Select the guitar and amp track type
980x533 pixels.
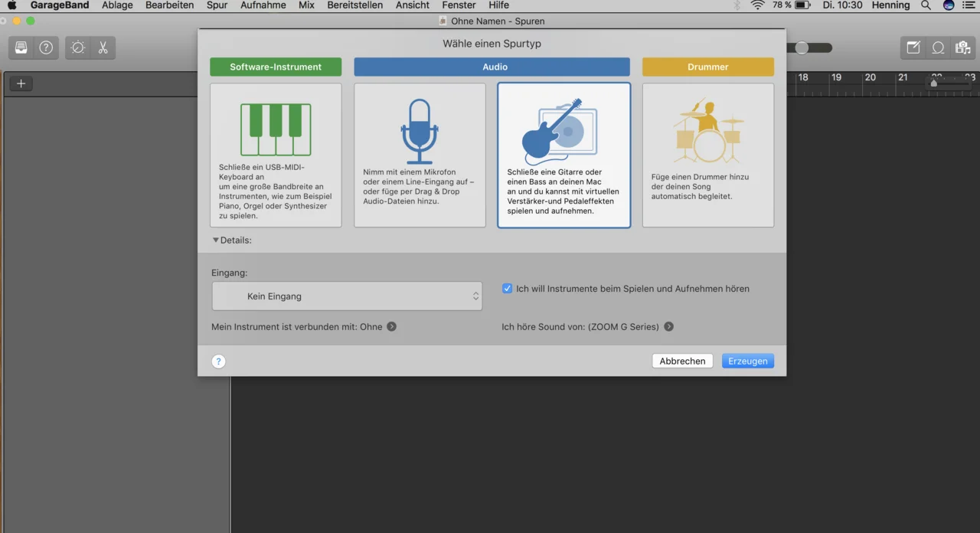tap(563, 155)
